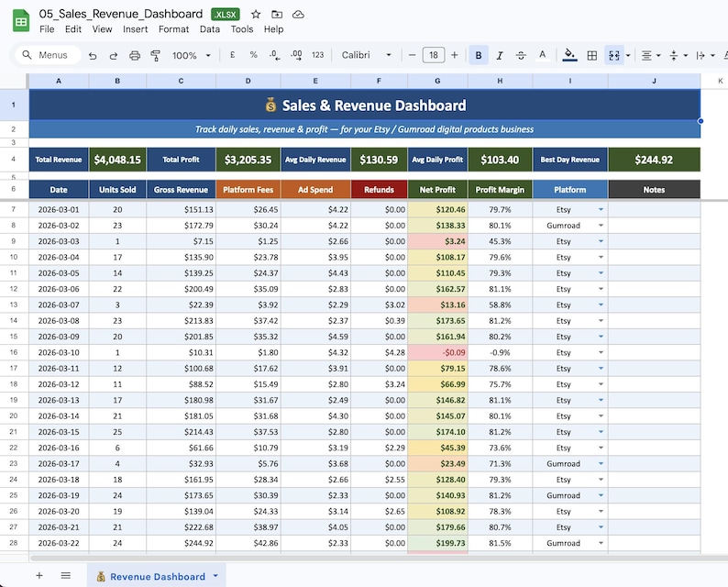
Task: Select row 16 header
Action: [x=14, y=352]
